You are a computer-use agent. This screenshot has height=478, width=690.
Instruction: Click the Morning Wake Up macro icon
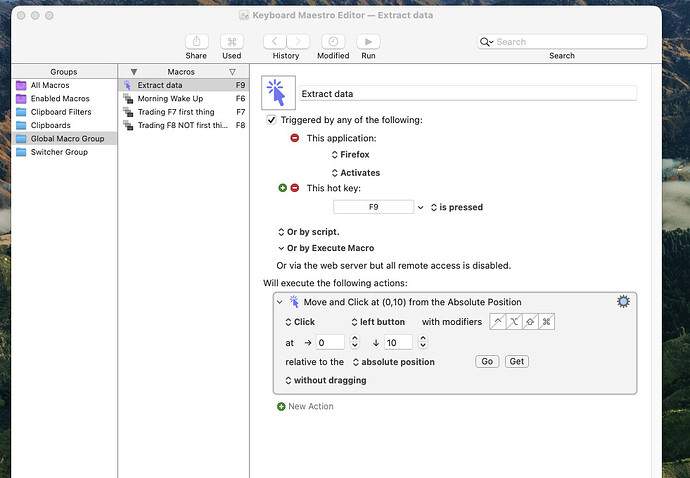pyautogui.click(x=128, y=99)
